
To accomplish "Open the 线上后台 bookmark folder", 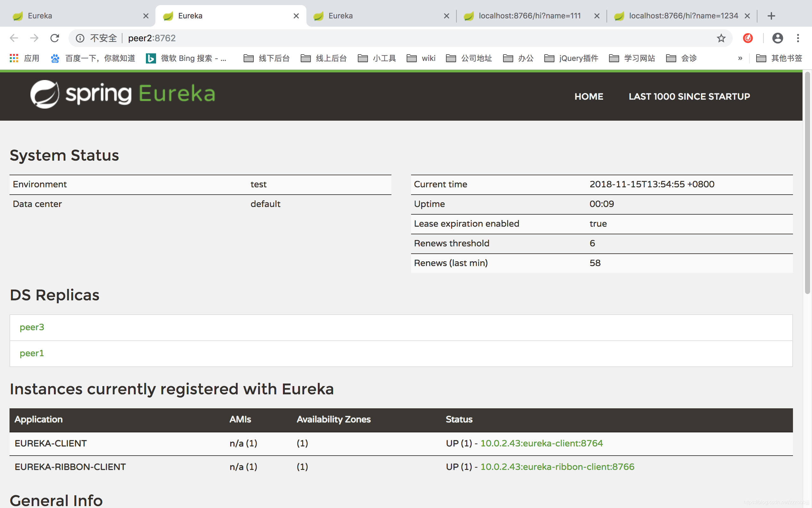I will 324,58.
